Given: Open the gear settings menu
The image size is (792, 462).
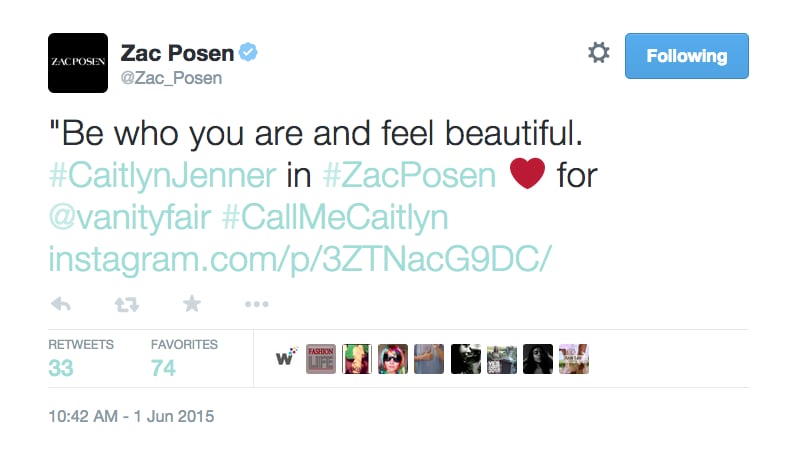Looking at the screenshot, I should (x=599, y=53).
